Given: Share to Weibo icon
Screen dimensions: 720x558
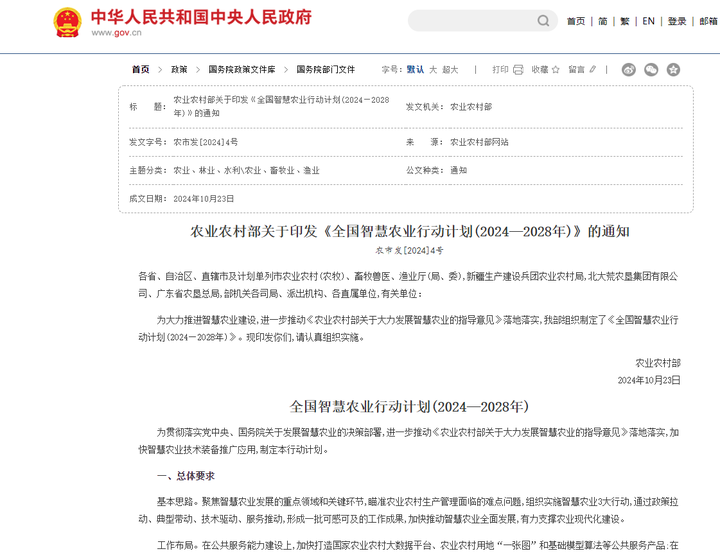Looking at the screenshot, I should [629, 70].
